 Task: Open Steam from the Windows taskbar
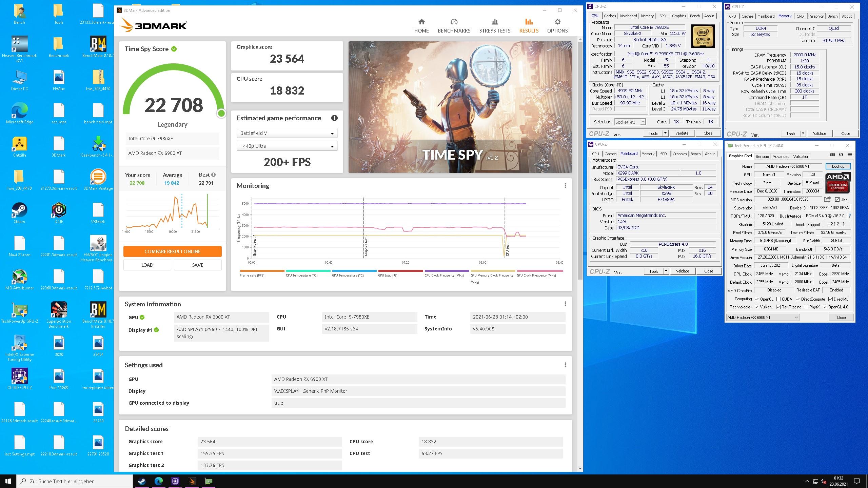click(x=142, y=481)
